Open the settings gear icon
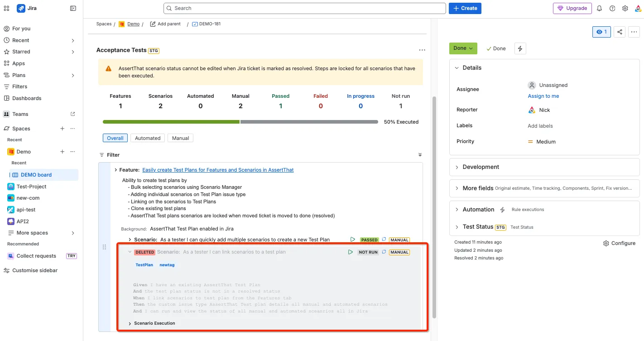 (x=625, y=8)
